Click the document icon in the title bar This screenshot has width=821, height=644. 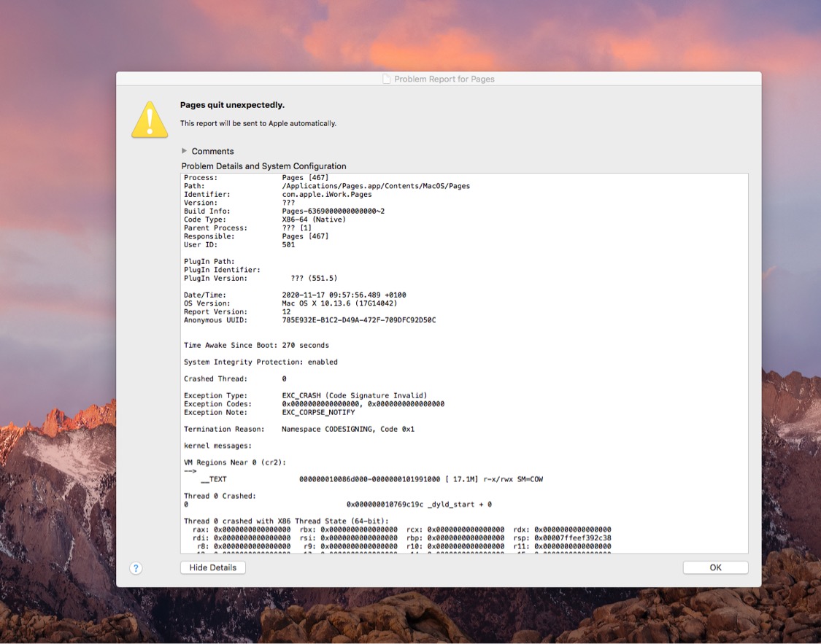386,79
